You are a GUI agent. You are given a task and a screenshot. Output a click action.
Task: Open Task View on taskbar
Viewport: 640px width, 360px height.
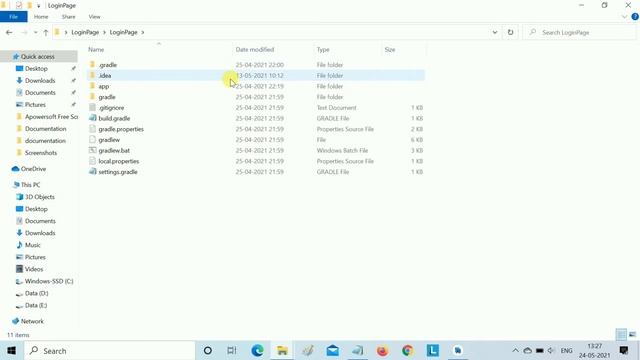click(232, 351)
